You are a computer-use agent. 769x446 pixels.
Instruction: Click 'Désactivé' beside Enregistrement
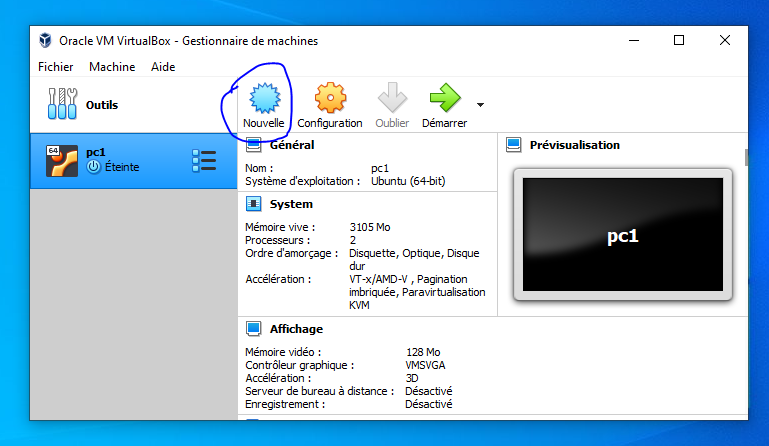pos(429,404)
